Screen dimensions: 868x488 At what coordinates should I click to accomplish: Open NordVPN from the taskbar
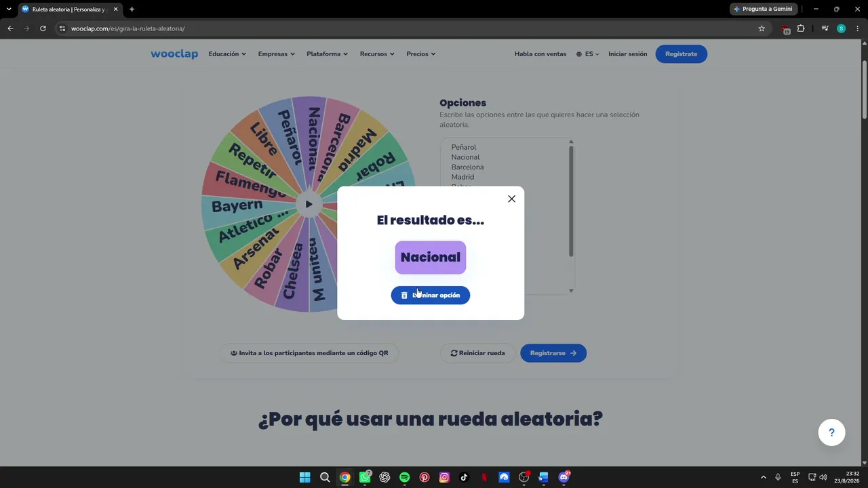click(x=504, y=477)
